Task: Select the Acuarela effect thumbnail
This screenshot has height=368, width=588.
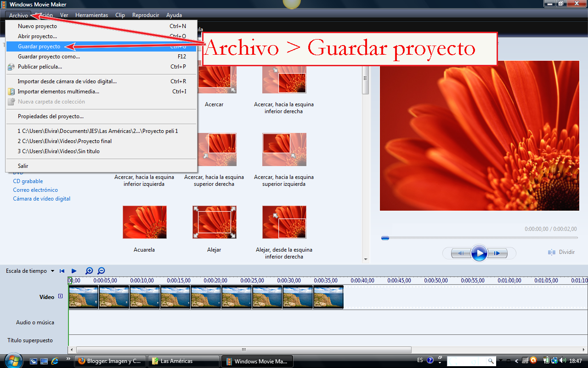Action: click(x=145, y=222)
